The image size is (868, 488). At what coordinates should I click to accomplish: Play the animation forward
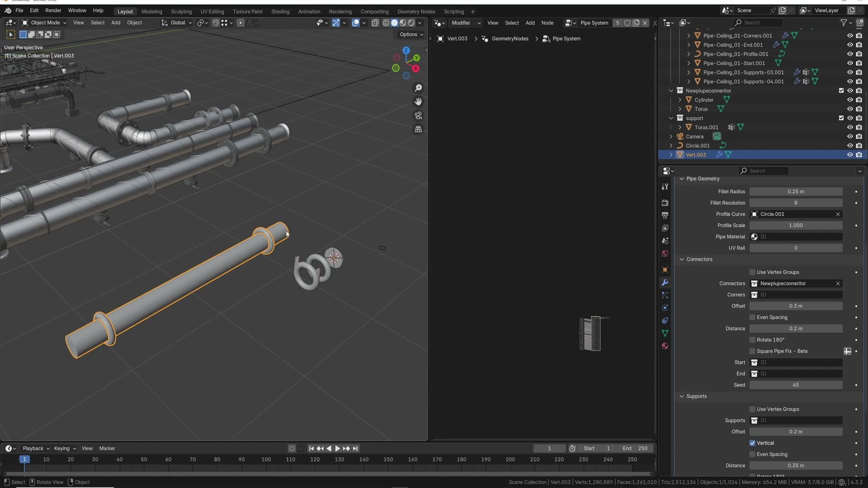pos(337,448)
